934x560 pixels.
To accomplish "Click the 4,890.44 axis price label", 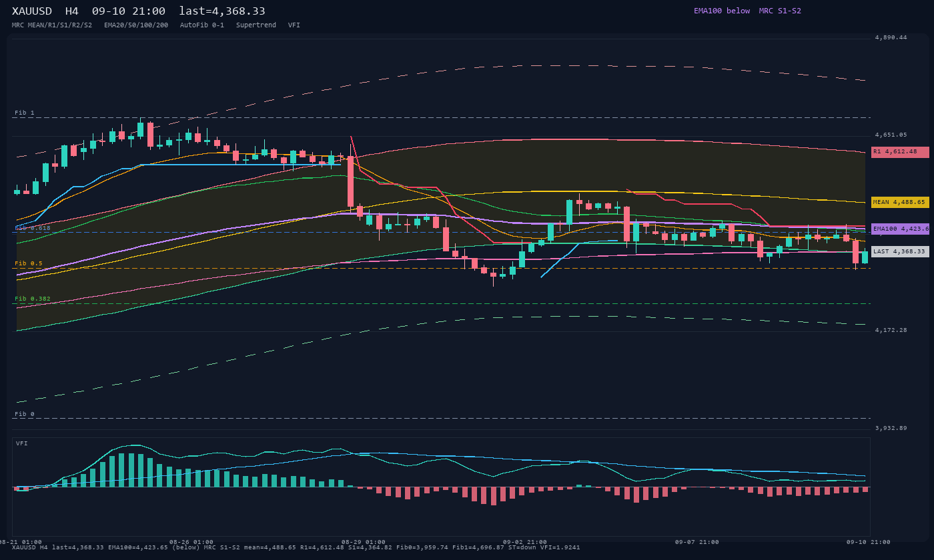I will coord(891,37).
